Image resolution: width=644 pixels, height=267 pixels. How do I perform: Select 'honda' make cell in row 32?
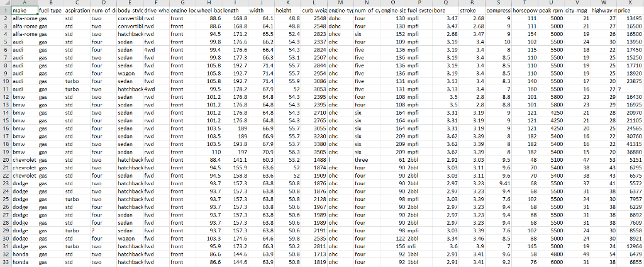pyautogui.click(x=25, y=255)
